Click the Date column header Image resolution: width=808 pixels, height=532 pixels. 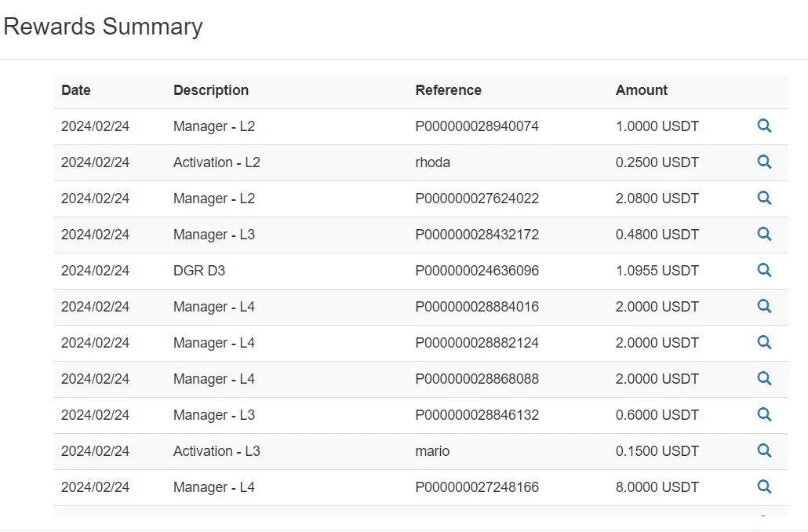76,90
